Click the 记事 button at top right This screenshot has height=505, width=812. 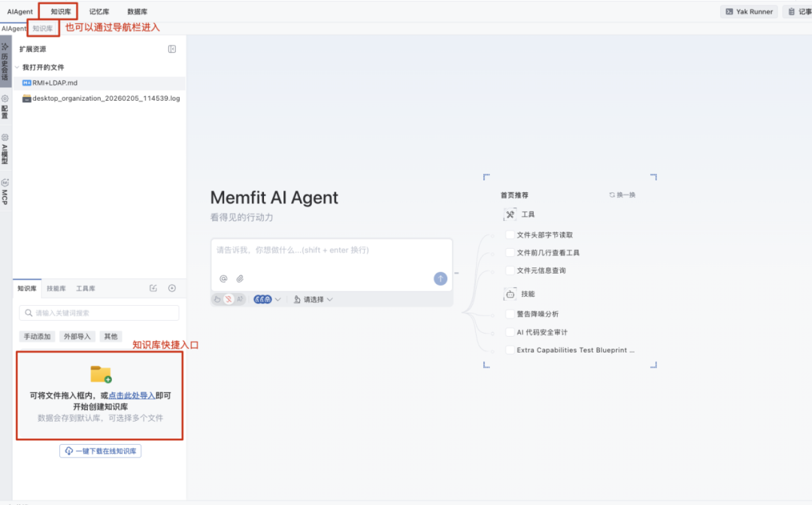[x=798, y=11]
